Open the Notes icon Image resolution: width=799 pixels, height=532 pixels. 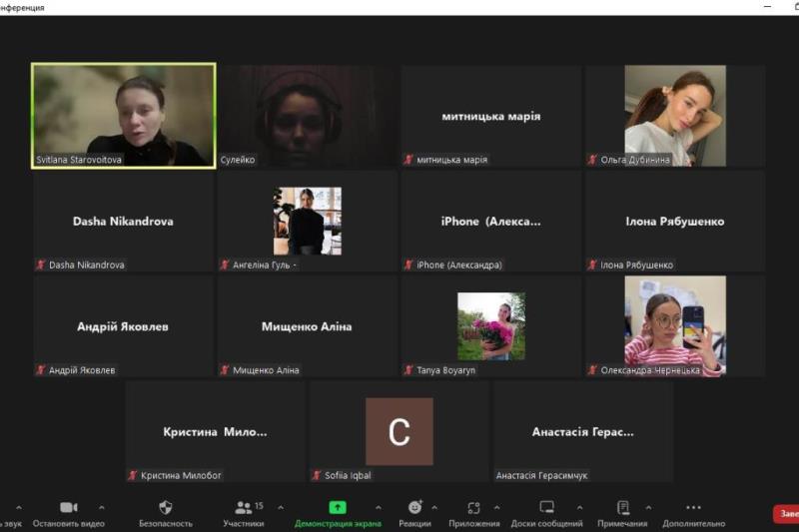click(x=622, y=508)
